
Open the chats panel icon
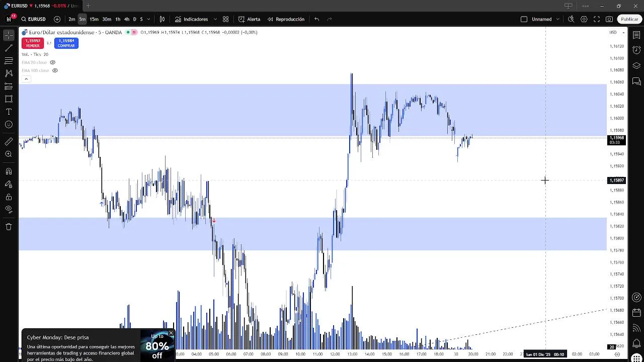636,81
